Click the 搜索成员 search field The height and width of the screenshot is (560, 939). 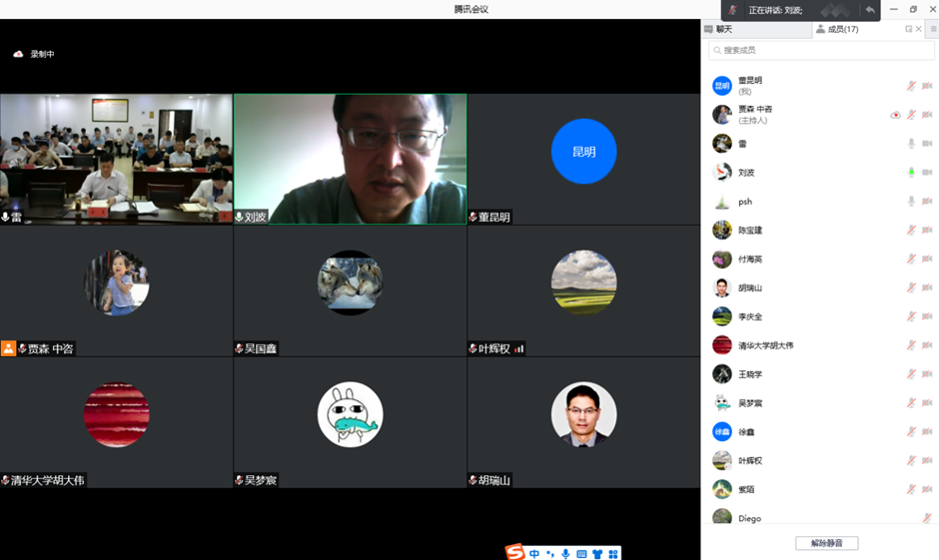pyautogui.click(x=821, y=50)
